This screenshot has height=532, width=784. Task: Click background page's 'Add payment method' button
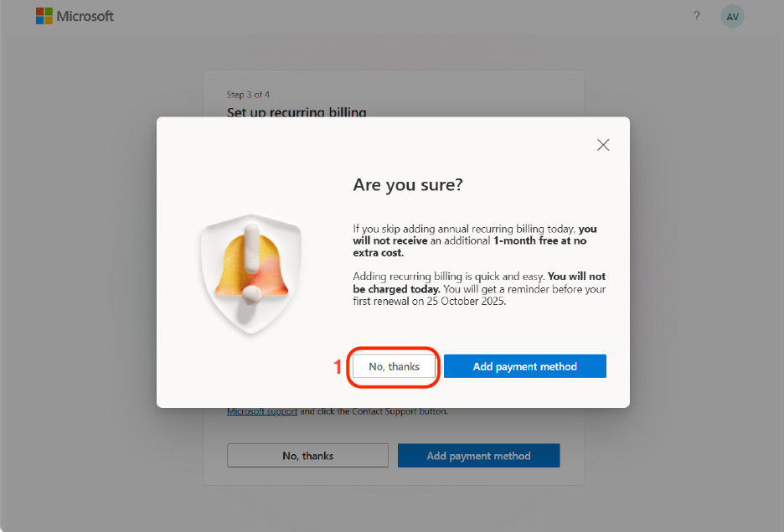point(478,456)
